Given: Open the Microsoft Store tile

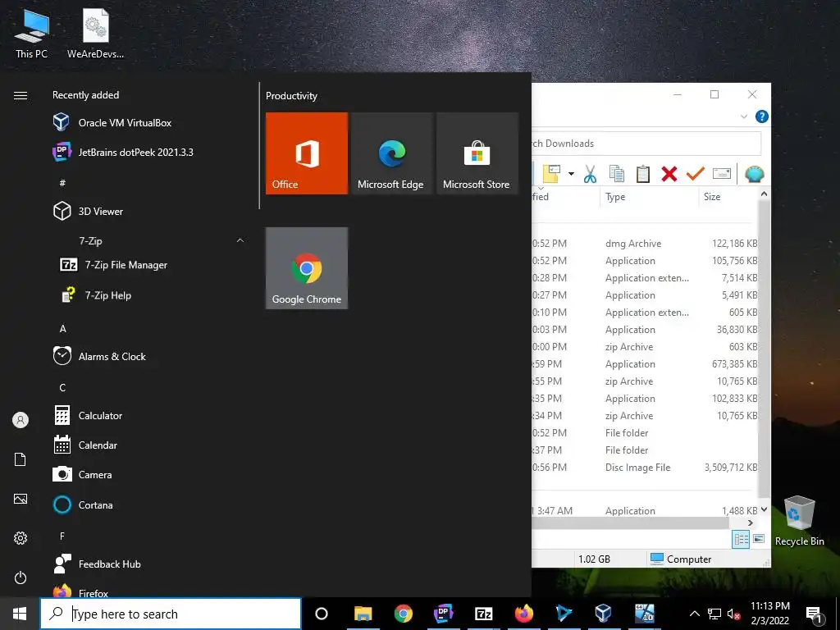Looking at the screenshot, I should coord(477,153).
